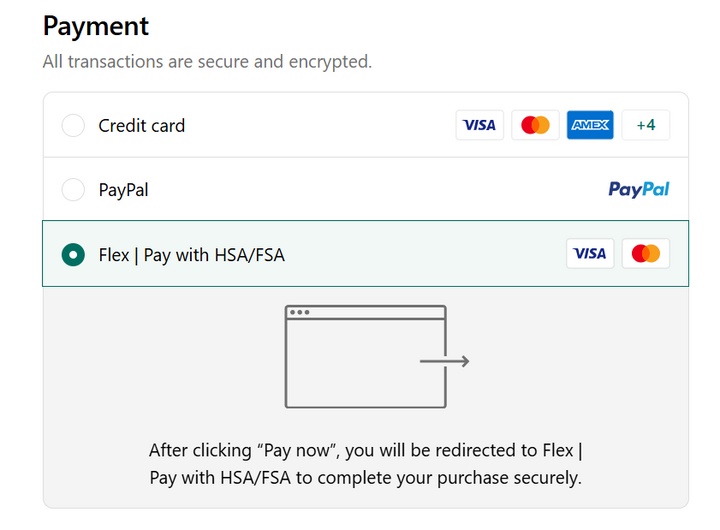The width and height of the screenshot is (720, 530).
Task: Click the Visa icon in Flex row
Action: click(590, 254)
